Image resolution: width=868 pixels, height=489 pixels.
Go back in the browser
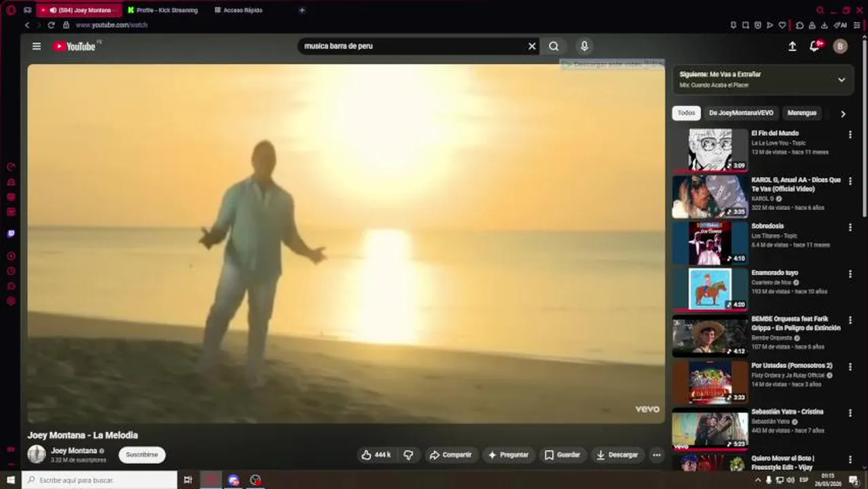click(x=27, y=25)
